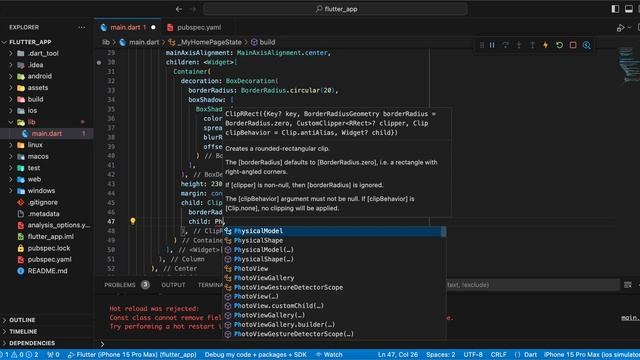Change the UTF-8 file encoding
Viewport: 640px width, 360px height.
pyautogui.click(x=473, y=355)
